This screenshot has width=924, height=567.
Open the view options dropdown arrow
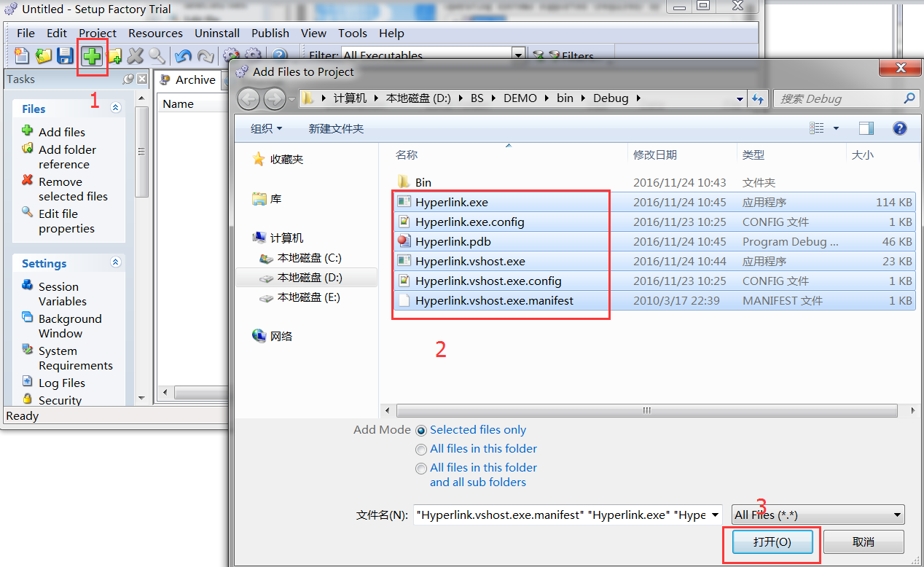836,128
